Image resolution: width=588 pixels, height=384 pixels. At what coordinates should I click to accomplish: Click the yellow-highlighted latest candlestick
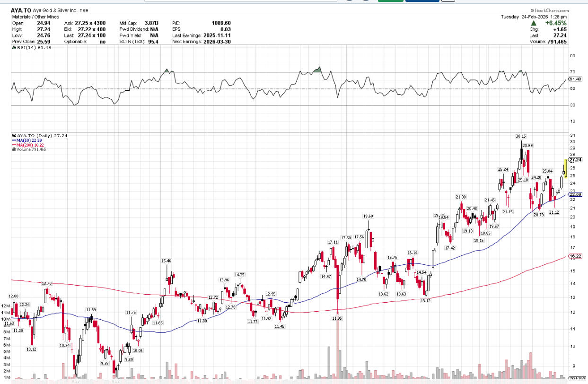tap(565, 169)
